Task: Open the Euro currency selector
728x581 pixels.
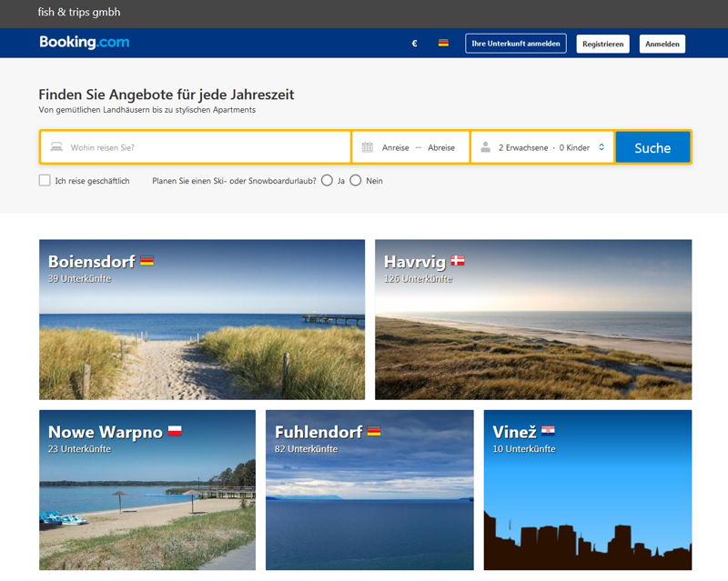Action: (414, 44)
